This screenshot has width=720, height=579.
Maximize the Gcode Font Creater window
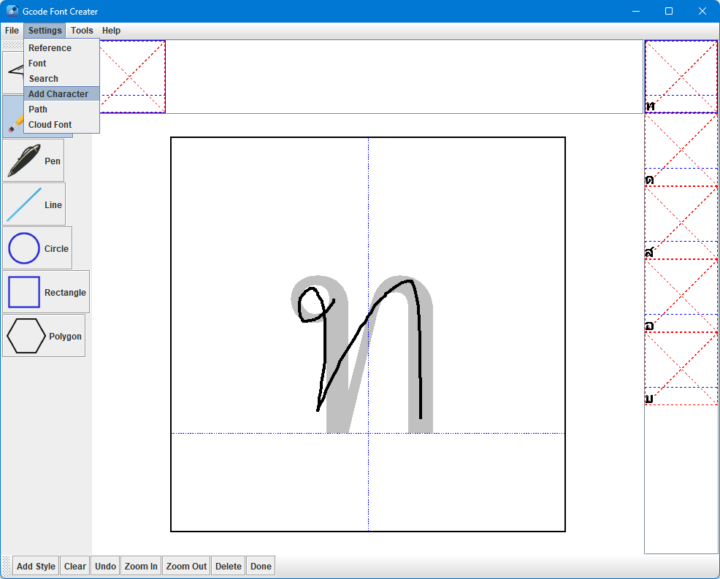pos(669,11)
